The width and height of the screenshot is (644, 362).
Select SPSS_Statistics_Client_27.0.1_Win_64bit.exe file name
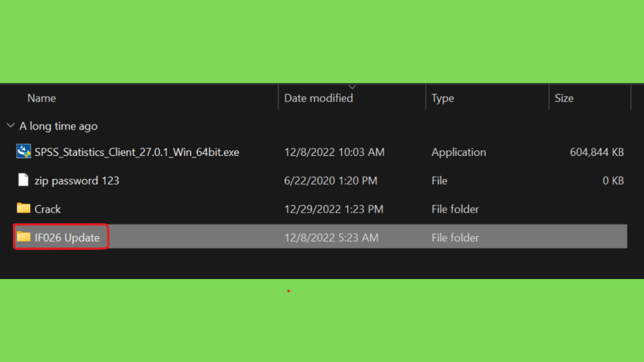pos(136,152)
